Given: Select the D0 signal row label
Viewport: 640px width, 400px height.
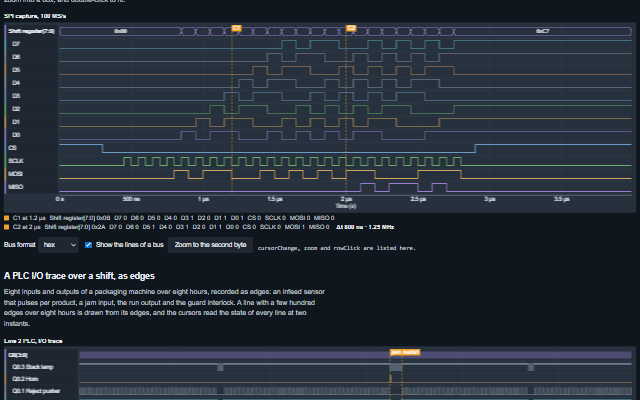Looking at the screenshot, I should tap(16, 135).
